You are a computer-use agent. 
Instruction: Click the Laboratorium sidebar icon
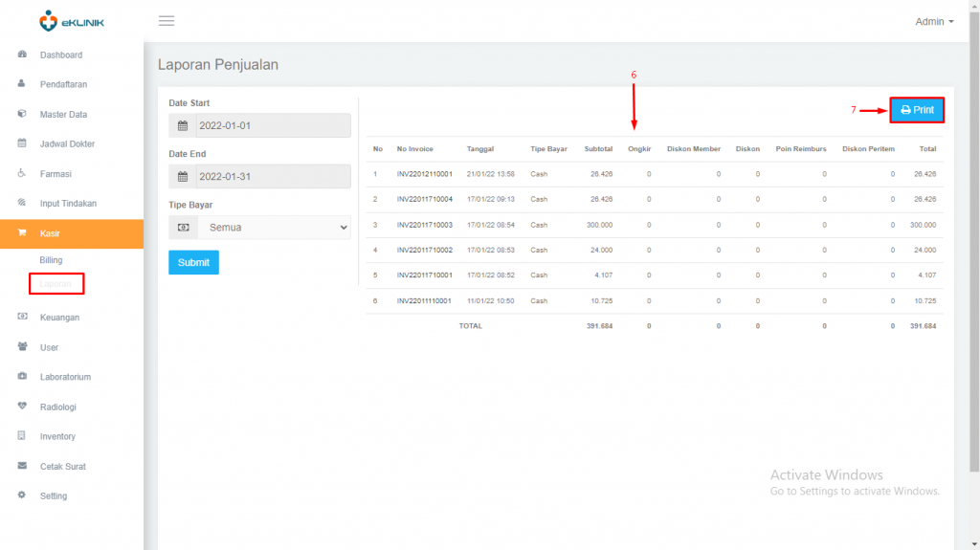click(23, 376)
